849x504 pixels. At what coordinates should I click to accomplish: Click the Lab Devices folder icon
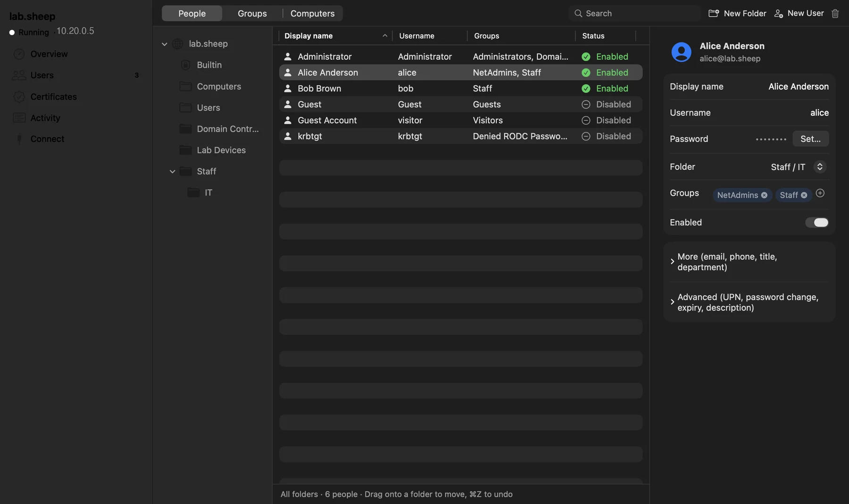pos(186,150)
